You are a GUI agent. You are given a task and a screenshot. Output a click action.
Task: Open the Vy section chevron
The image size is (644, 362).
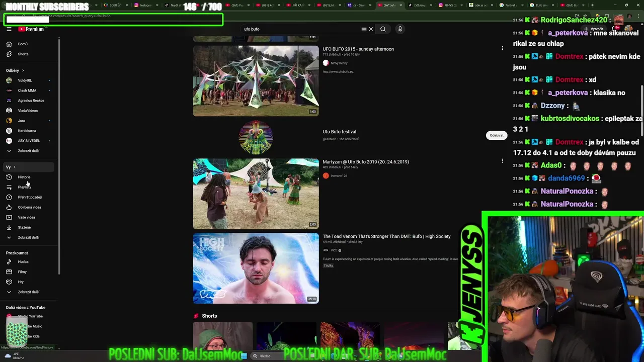(15, 167)
